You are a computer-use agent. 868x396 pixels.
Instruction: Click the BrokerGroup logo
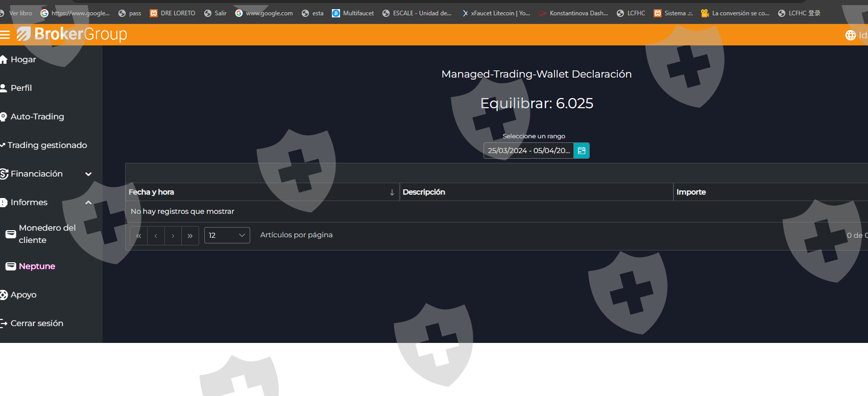[73, 34]
